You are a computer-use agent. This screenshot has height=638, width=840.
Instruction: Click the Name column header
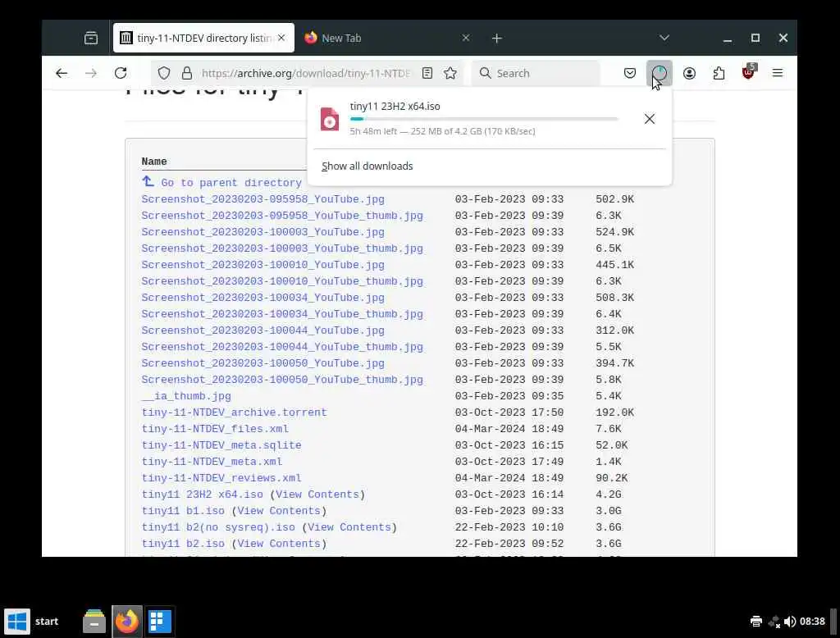154,162
